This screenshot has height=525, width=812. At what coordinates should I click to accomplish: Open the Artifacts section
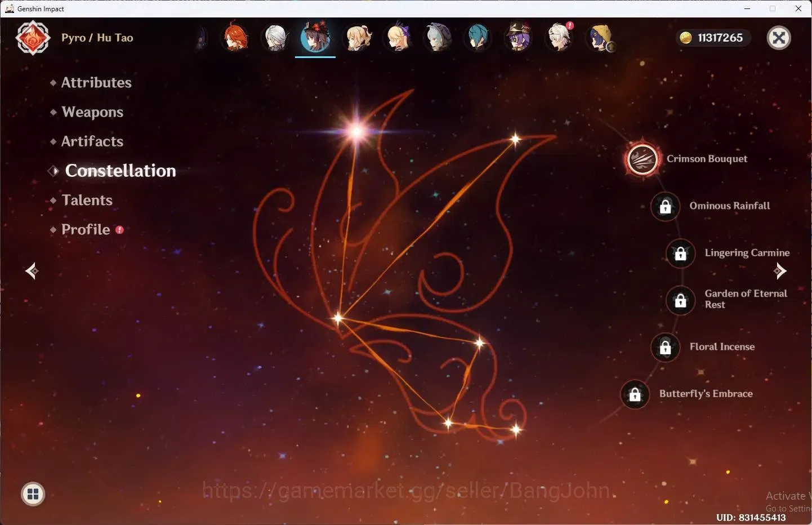(92, 141)
